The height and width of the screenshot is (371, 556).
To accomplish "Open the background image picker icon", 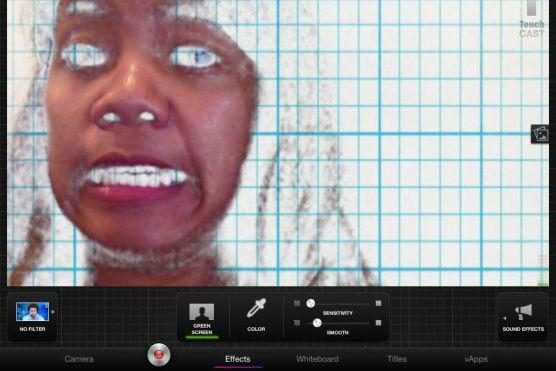I will point(540,134).
